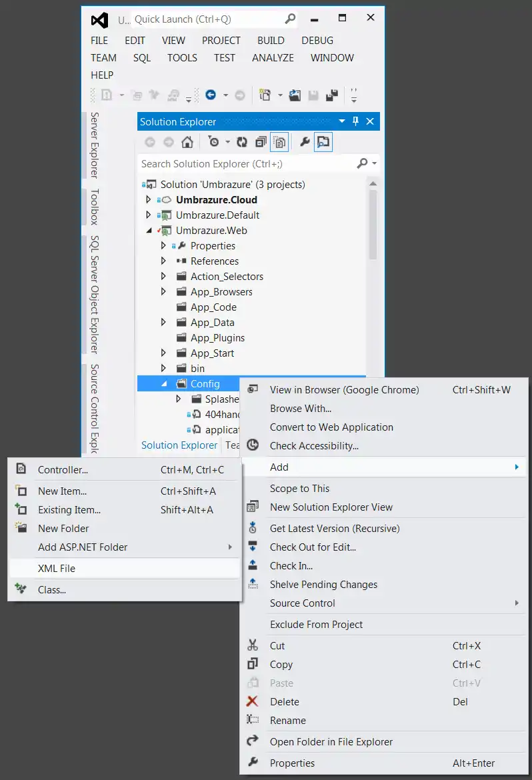Open the SQL Server Object Explorer side tab
Viewport: 532px width, 780px height.
(x=94, y=295)
